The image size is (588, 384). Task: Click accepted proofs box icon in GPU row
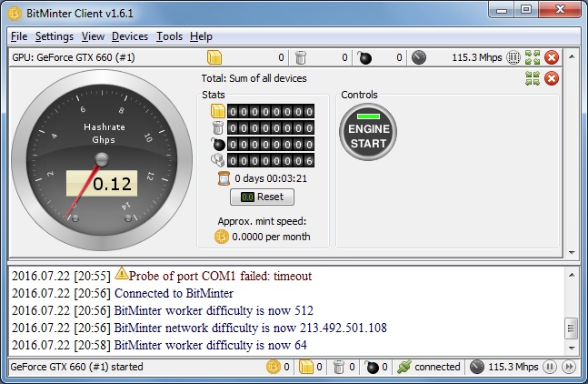tap(214, 57)
